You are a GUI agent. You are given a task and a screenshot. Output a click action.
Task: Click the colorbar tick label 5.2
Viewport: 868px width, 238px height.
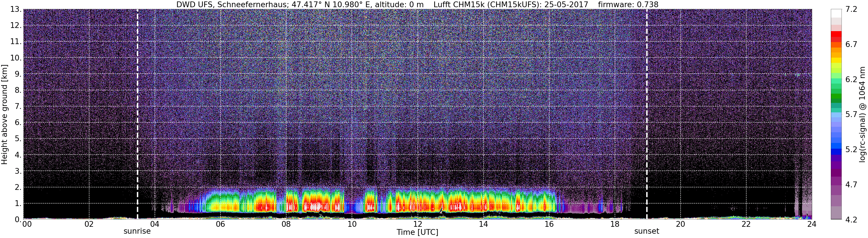851,150
